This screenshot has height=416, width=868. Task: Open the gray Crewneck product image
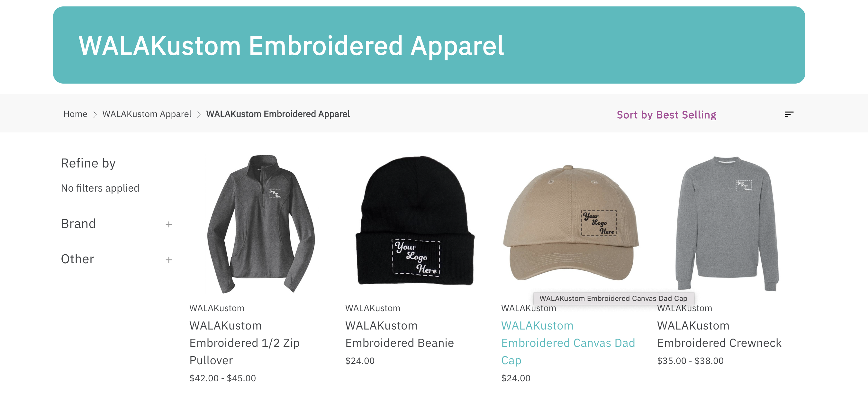click(727, 223)
